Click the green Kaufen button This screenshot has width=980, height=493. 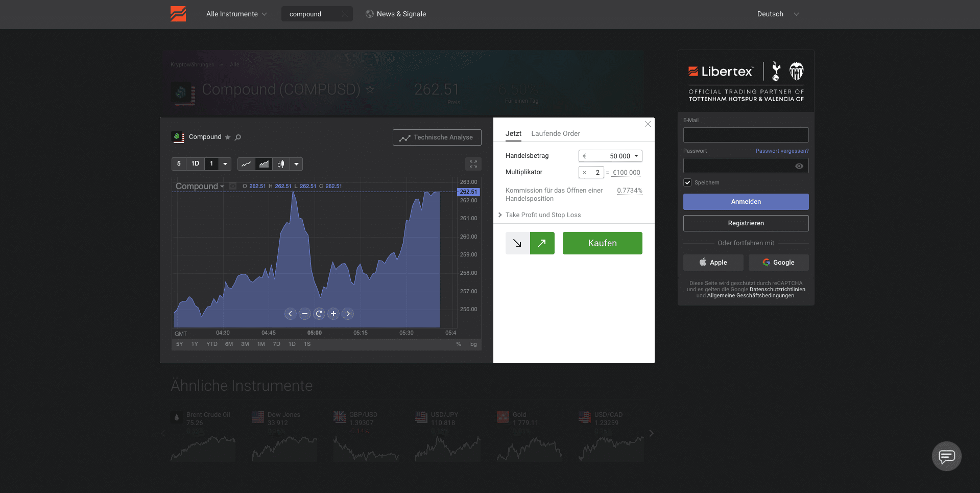[x=602, y=243]
